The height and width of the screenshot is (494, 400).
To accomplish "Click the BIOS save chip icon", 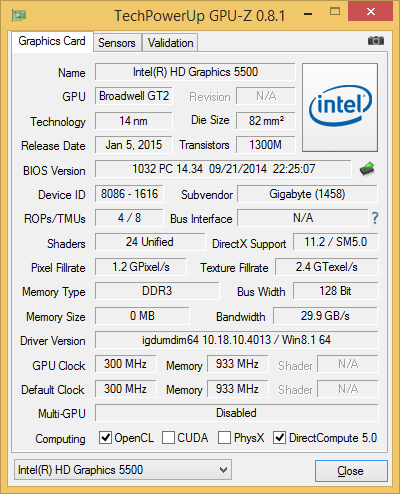I will click(367, 169).
